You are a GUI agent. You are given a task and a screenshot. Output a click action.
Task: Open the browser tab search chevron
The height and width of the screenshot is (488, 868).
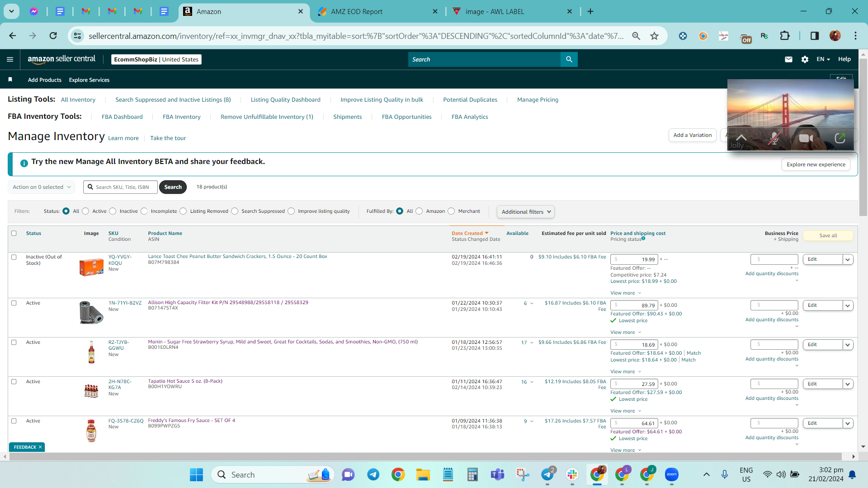pyautogui.click(x=11, y=11)
